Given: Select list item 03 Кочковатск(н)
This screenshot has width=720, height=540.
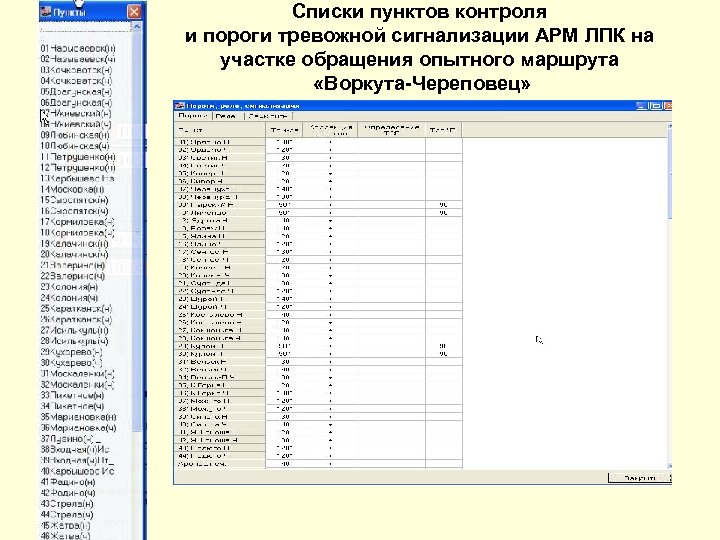Looking at the screenshot, I should pos(76,70).
